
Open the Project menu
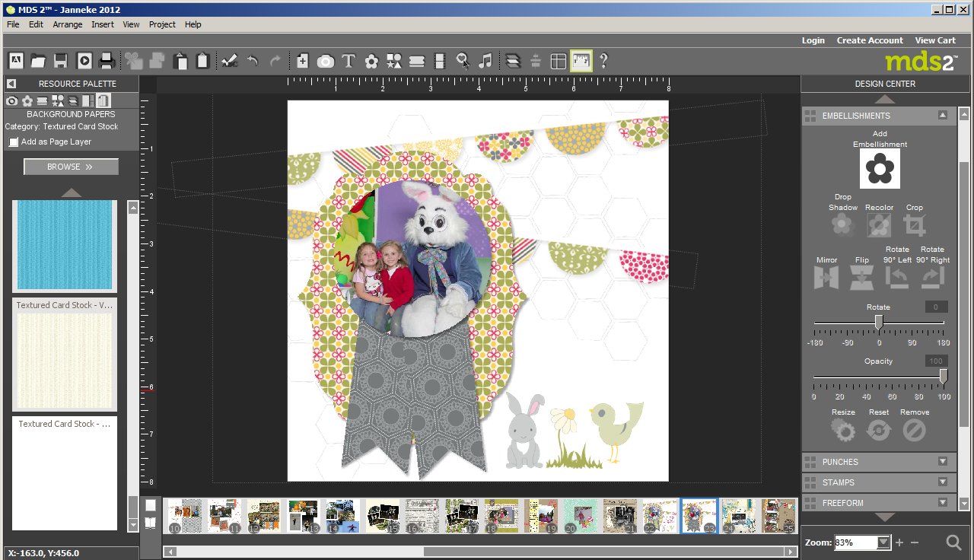(162, 24)
